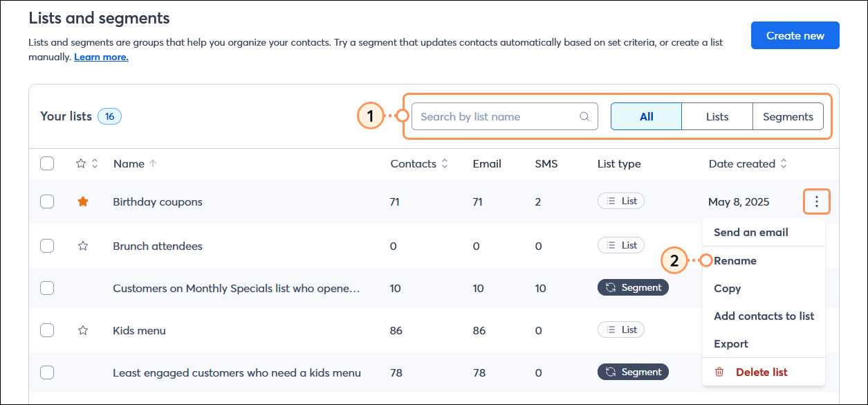This screenshot has height=405, width=868.
Task: Check the Birthday coupons row checkbox
Action: (x=47, y=201)
